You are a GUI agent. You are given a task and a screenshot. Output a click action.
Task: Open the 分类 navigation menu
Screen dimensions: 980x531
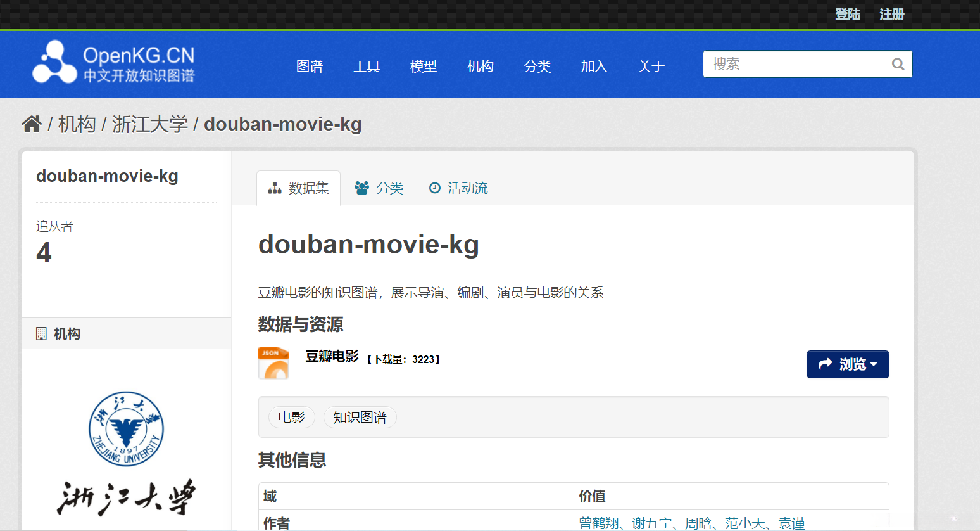(537, 67)
